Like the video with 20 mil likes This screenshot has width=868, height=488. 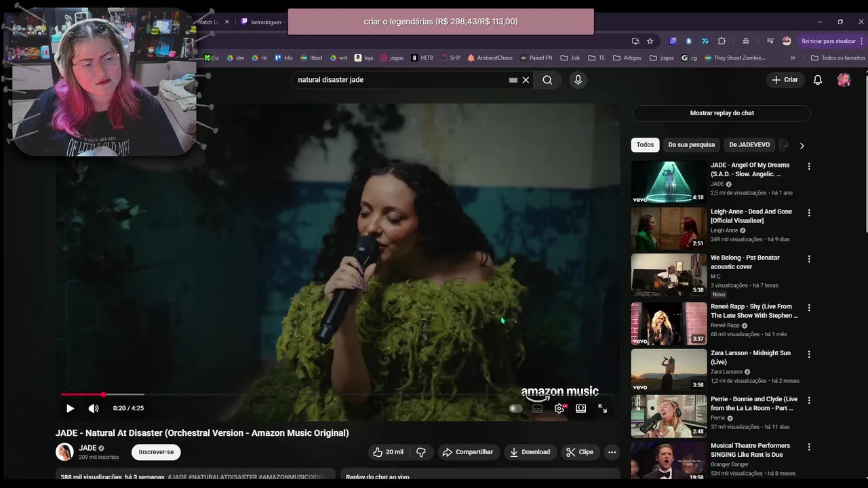388,452
